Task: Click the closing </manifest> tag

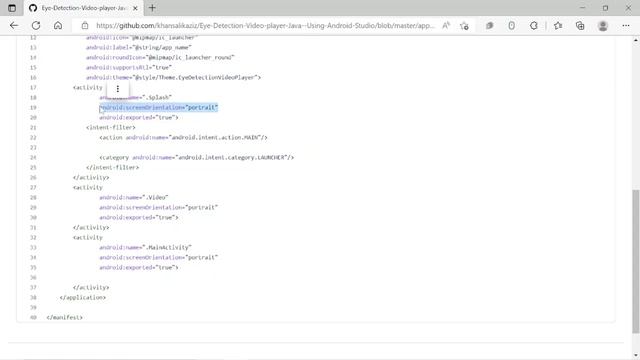Action: (x=64, y=317)
